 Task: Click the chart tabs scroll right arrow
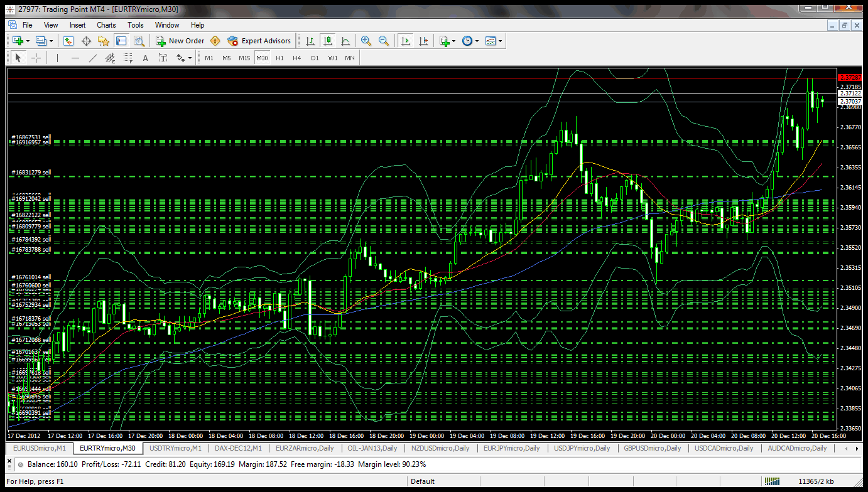tap(857, 449)
